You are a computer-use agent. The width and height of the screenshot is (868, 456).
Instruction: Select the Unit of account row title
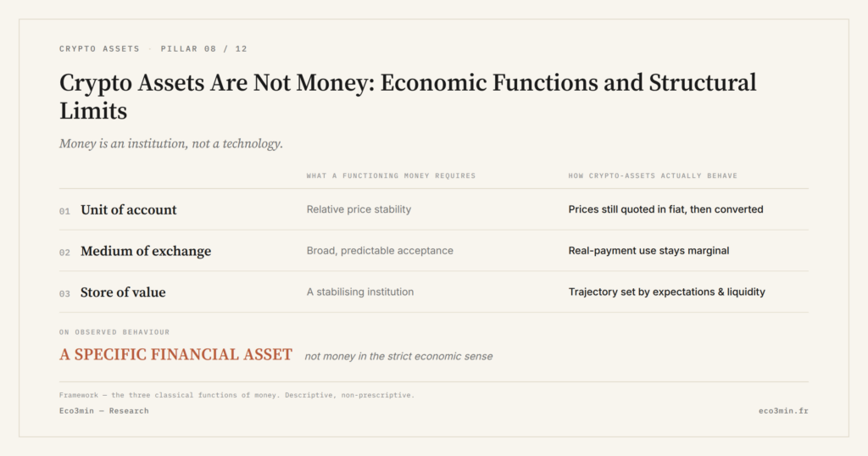(129, 209)
